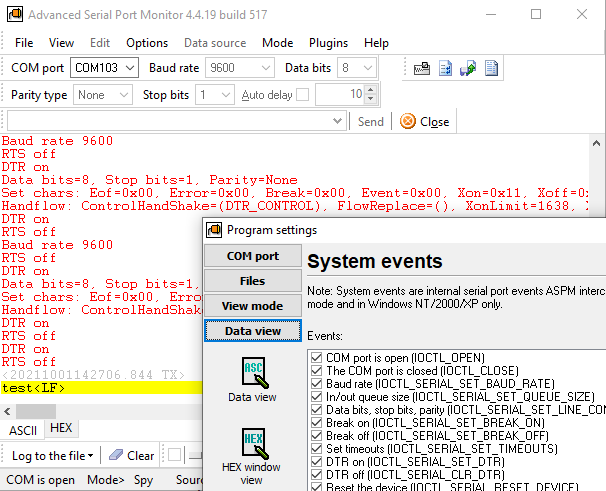Open the Parity type dropdown

pyautogui.click(x=124, y=95)
